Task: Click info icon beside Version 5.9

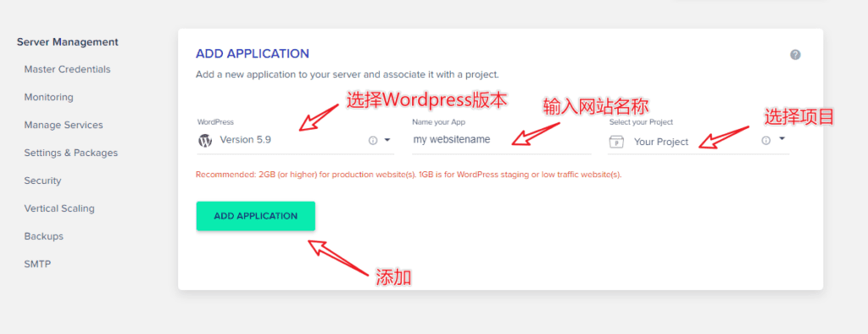Action: click(373, 140)
